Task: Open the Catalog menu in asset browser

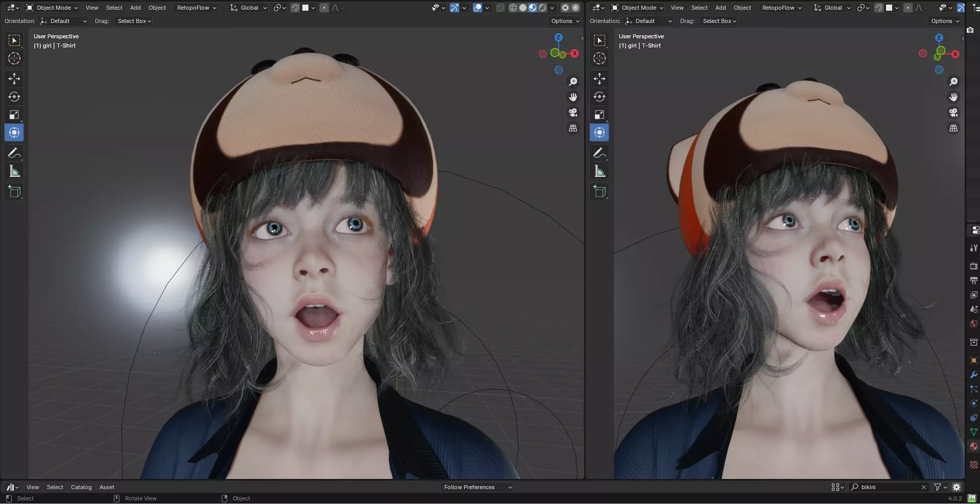Action: pyautogui.click(x=81, y=487)
